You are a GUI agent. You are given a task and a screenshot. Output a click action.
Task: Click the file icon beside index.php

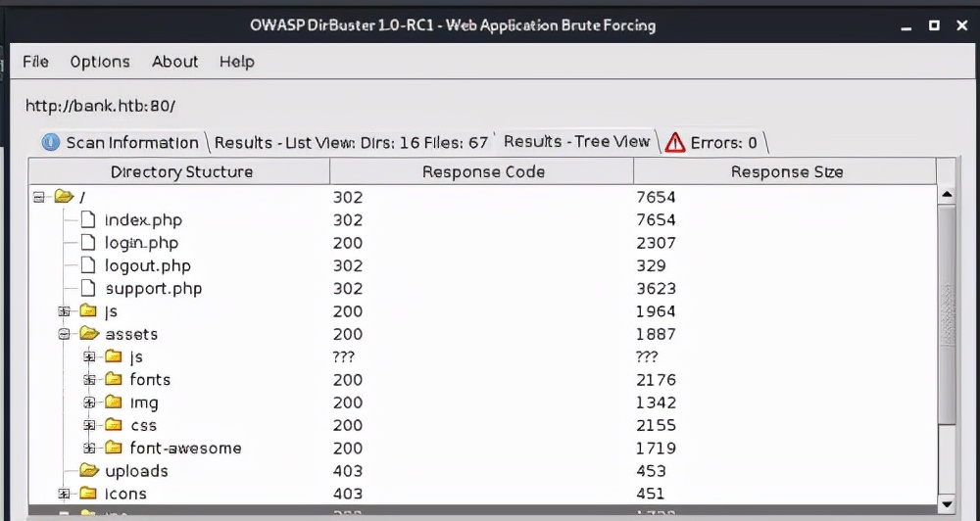point(88,220)
